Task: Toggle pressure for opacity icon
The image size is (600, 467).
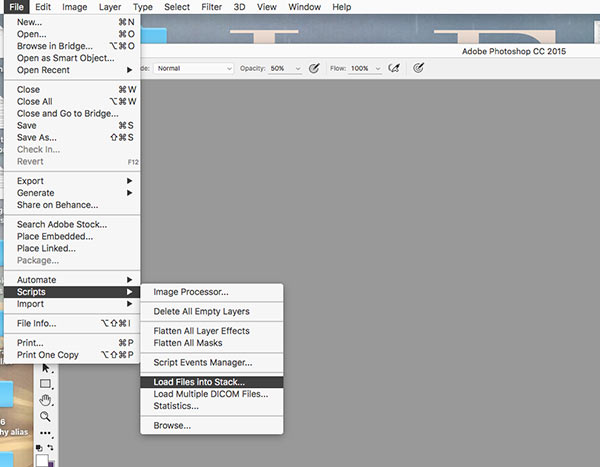Action: coord(314,68)
